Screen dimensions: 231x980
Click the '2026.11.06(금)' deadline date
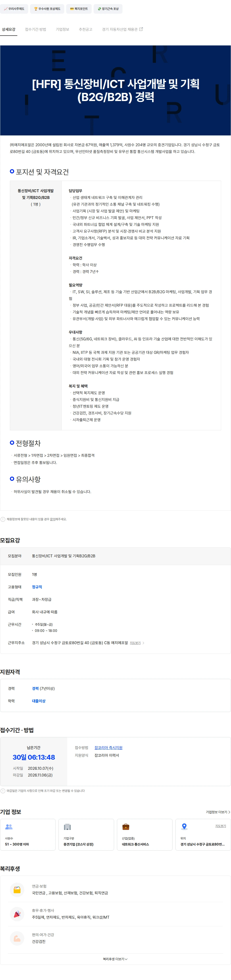(x=40, y=775)
